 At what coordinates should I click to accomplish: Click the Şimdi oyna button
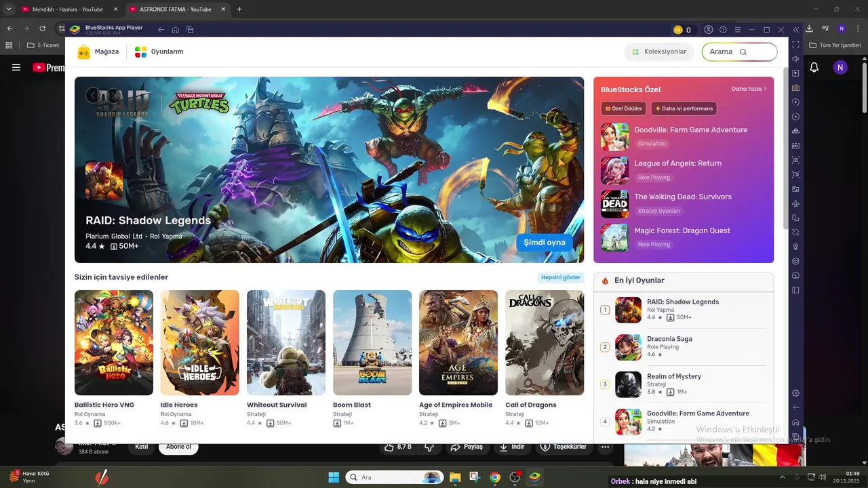(545, 243)
